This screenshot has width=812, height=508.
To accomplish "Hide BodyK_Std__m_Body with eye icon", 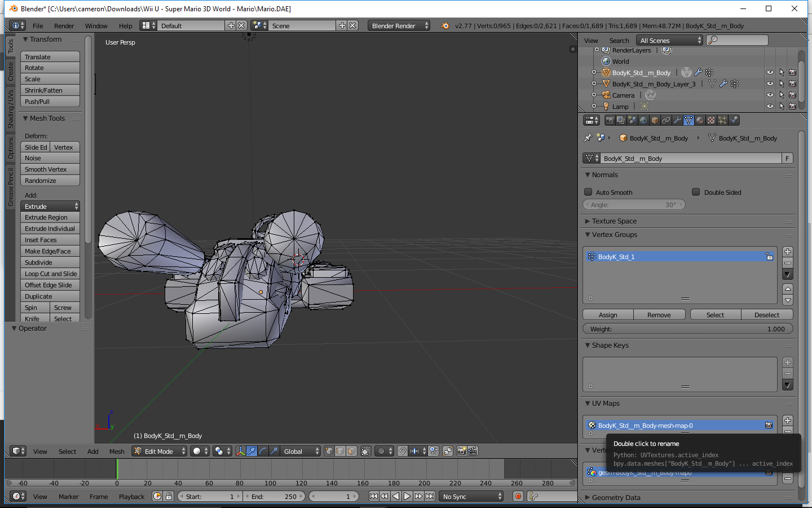I will coord(770,72).
